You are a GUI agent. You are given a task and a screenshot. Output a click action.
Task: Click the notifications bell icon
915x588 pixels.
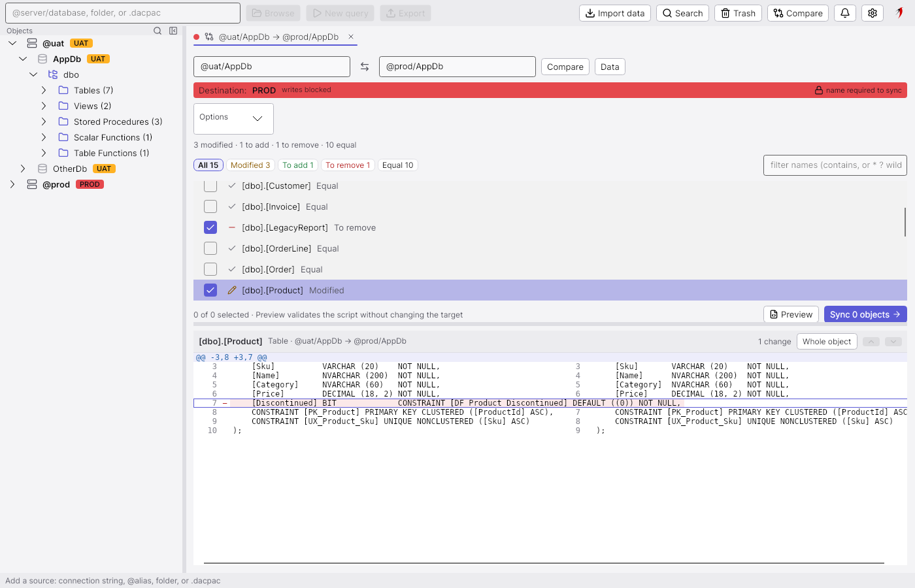(845, 13)
